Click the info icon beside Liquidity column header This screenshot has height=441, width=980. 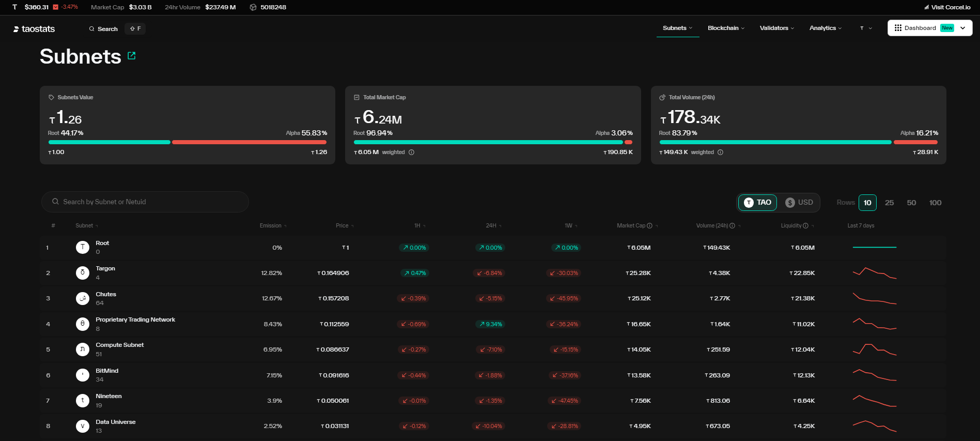click(805, 225)
